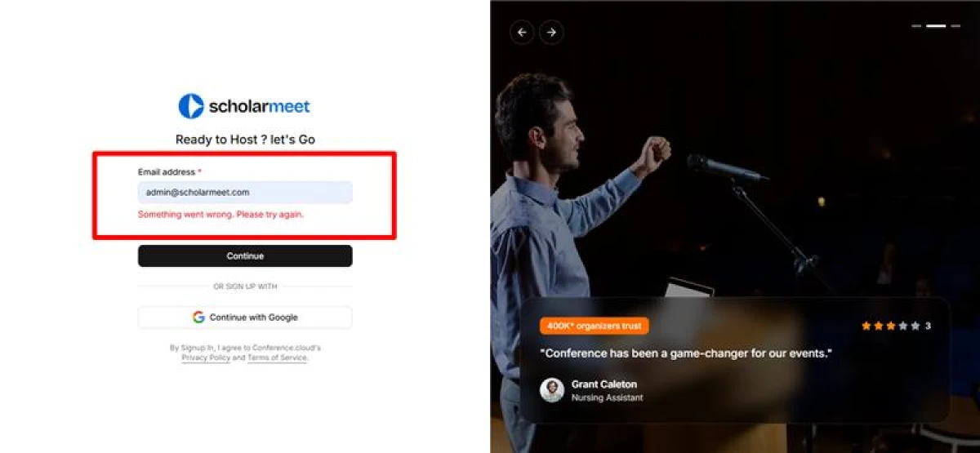
Task: Click the third orange rating star
Action: click(891, 326)
